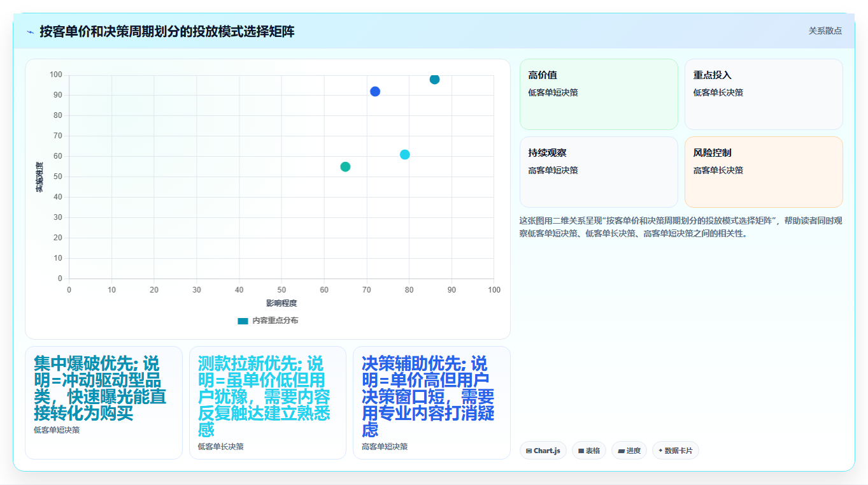Click the 决策辅助优先 summary card
Screen dimensions: 868x485
432,402
